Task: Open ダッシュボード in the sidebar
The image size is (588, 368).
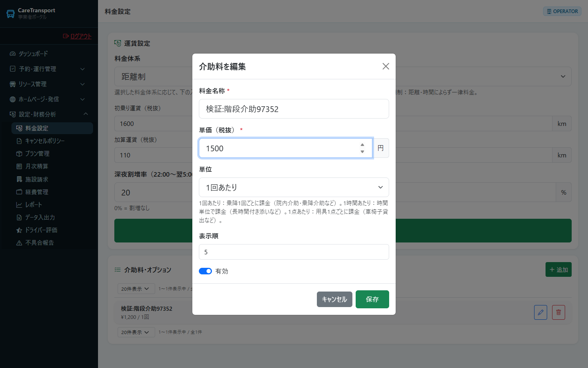Action: (x=49, y=54)
